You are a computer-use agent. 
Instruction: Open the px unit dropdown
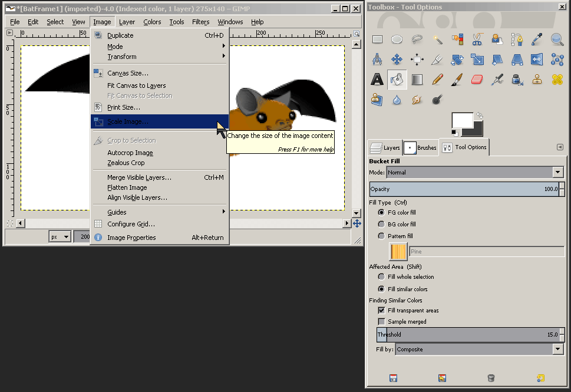coord(60,237)
